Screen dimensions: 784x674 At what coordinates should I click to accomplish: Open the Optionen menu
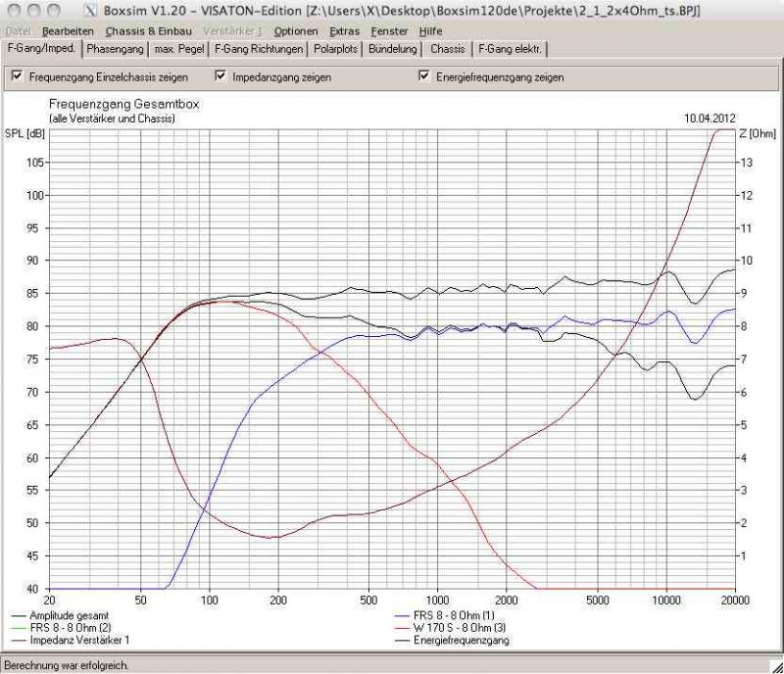pos(296,31)
